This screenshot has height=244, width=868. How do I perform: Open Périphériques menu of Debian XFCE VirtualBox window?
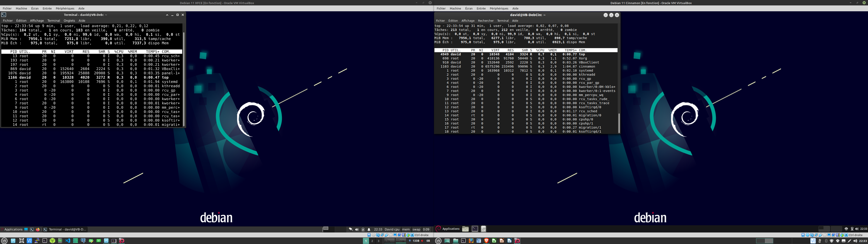[x=65, y=8]
